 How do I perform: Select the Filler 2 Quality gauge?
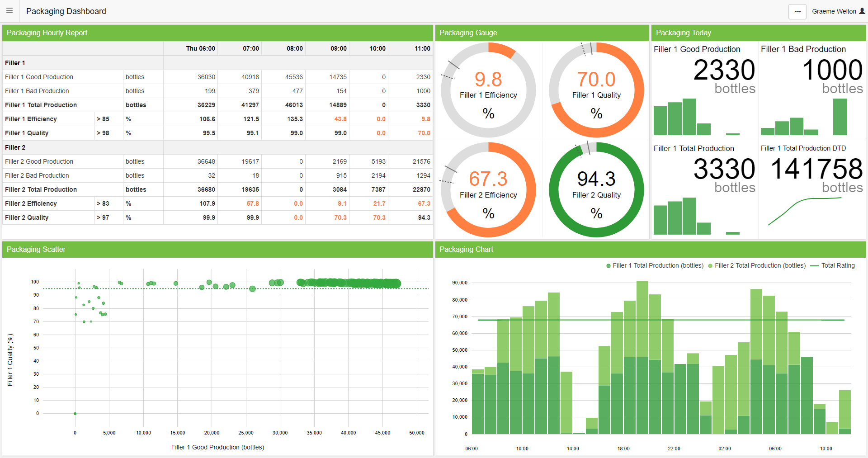596,190
